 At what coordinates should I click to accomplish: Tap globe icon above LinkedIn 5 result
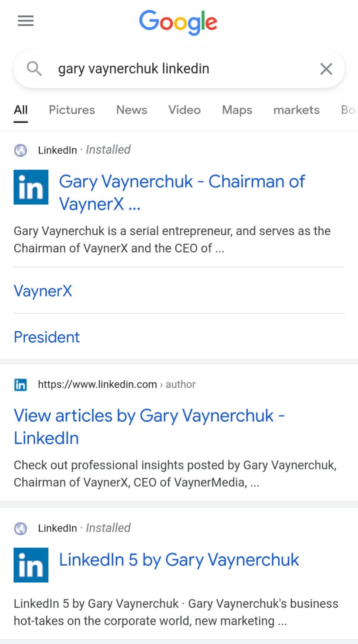pos(21,528)
